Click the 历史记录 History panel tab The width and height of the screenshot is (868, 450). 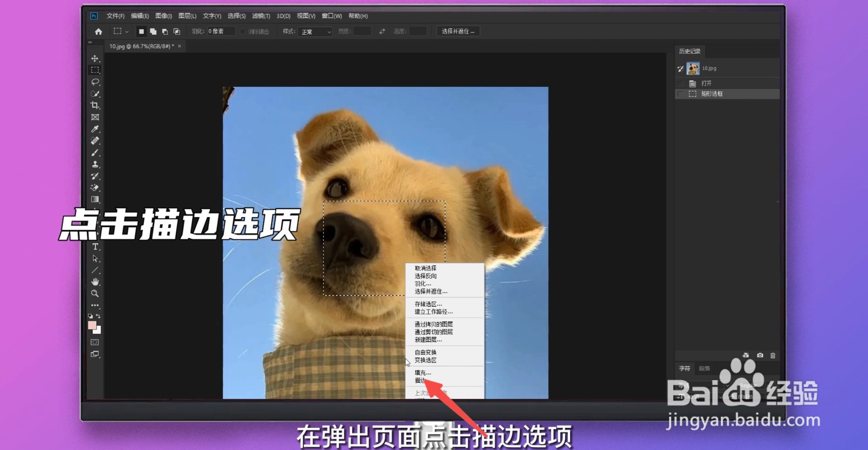[x=690, y=51]
